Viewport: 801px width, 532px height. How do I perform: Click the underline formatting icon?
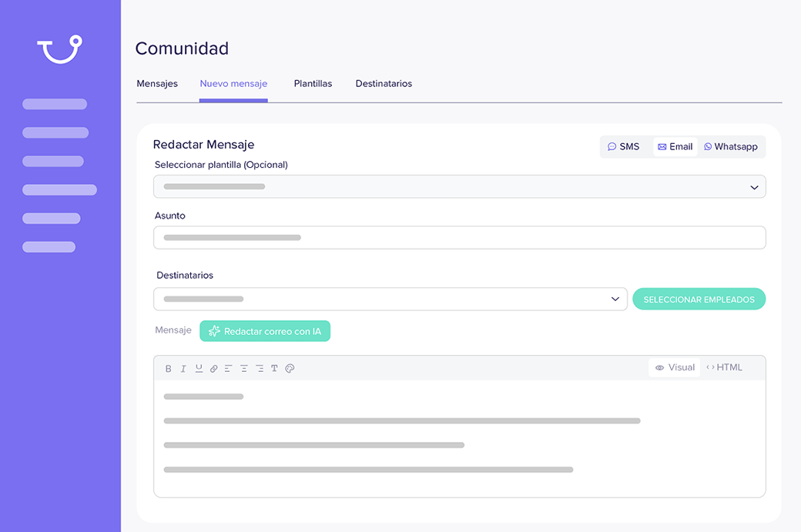click(x=199, y=369)
